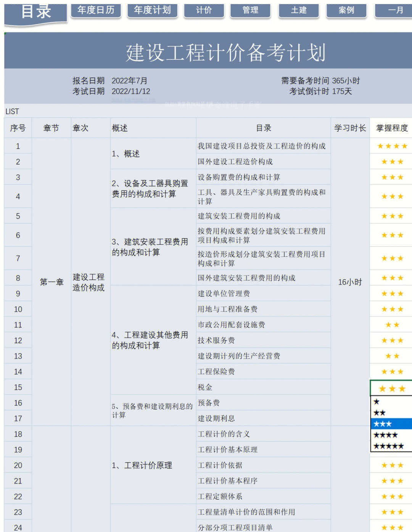Viewport: 412px width, 532px height.
Task: Select star rating for 国外建筑安装工程费用的构成
Action: [391, 278]
